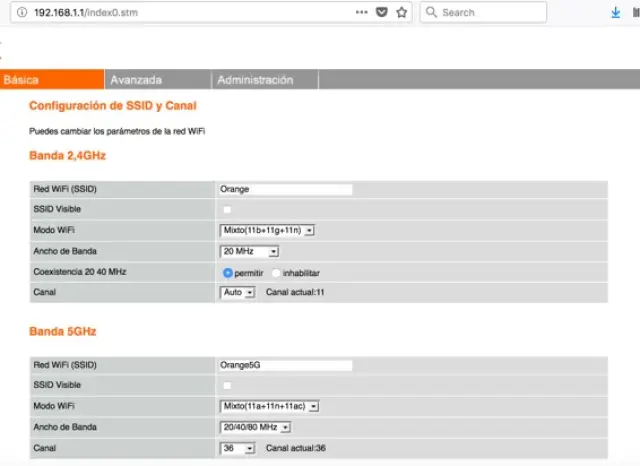This screenshot has width=640, height=466.
Task: Open the page actions three-dot menu
Action: pyautogui.click(x=361, y=12)
